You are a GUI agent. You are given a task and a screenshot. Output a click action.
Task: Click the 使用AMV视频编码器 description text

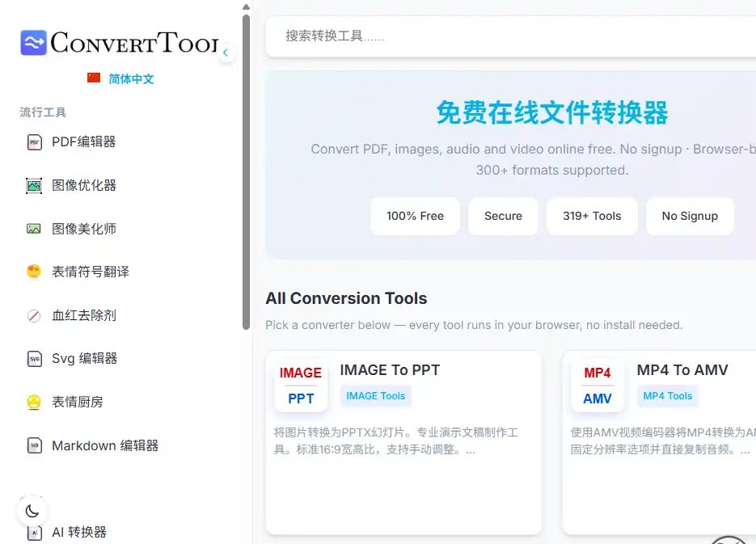663,441
